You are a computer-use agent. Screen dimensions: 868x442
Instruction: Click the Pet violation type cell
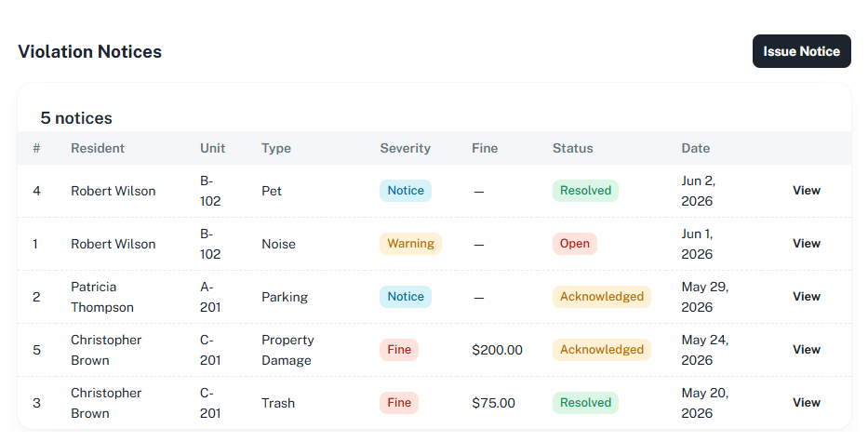(272, 191)
